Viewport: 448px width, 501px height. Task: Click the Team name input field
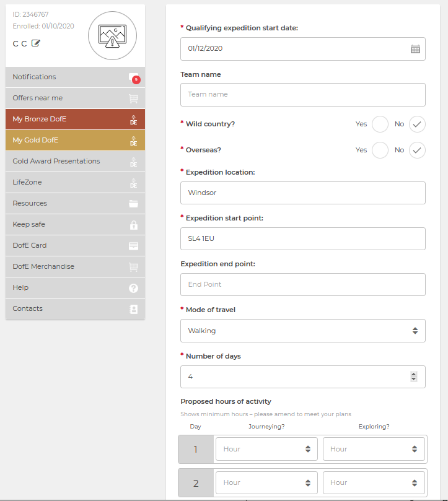click(303, 95)
